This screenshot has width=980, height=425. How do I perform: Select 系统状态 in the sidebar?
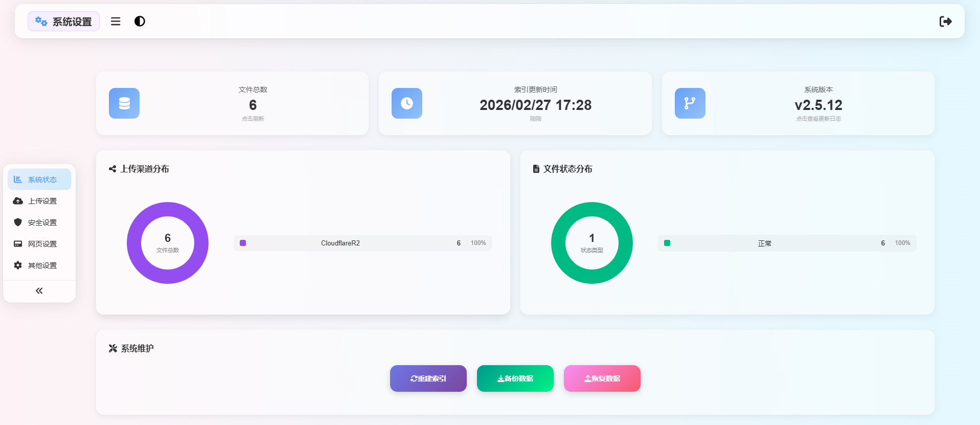pyautogui.click(x=39, y=180)
